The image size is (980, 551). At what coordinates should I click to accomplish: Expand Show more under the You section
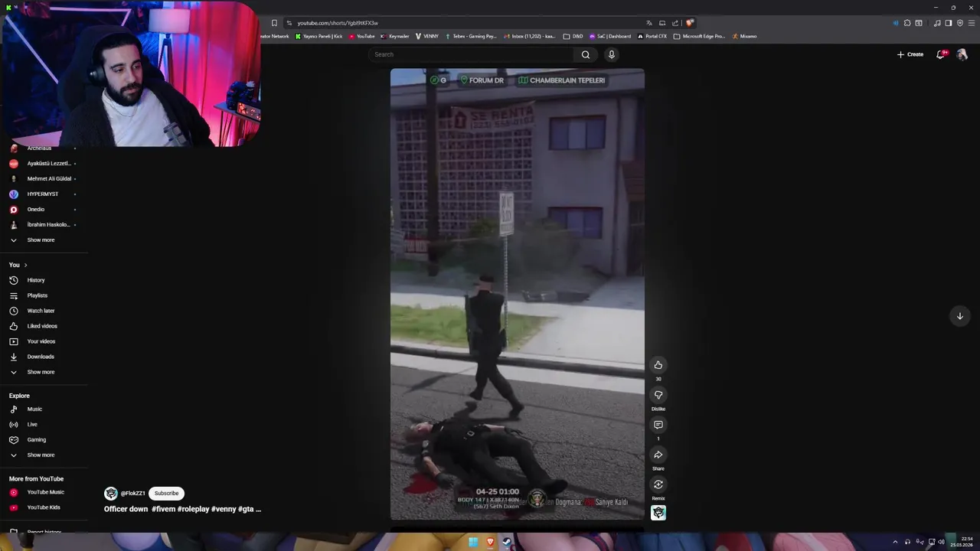tap(41, 372)
